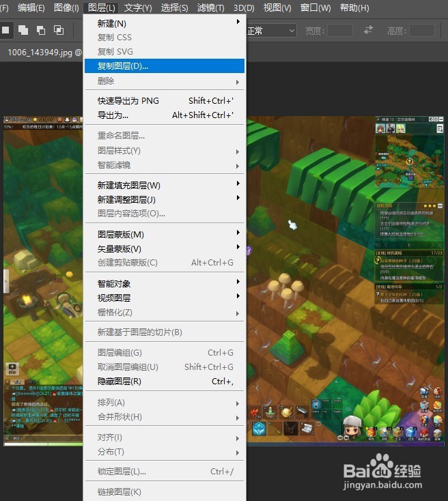Click the swap width and height icon

point(368,30)
